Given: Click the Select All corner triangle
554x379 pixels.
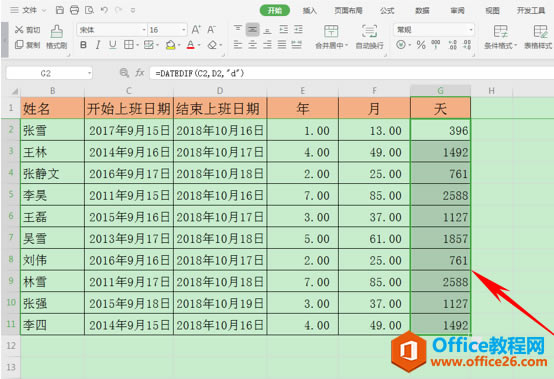Looking at the screenshot, I should (15, 91).
